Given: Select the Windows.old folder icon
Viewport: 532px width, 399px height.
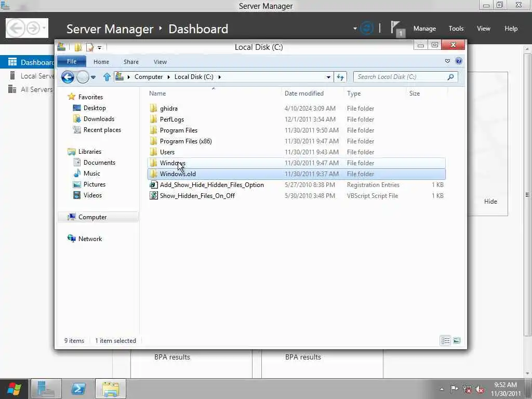Looking at the screenshot, I should 153,174.
